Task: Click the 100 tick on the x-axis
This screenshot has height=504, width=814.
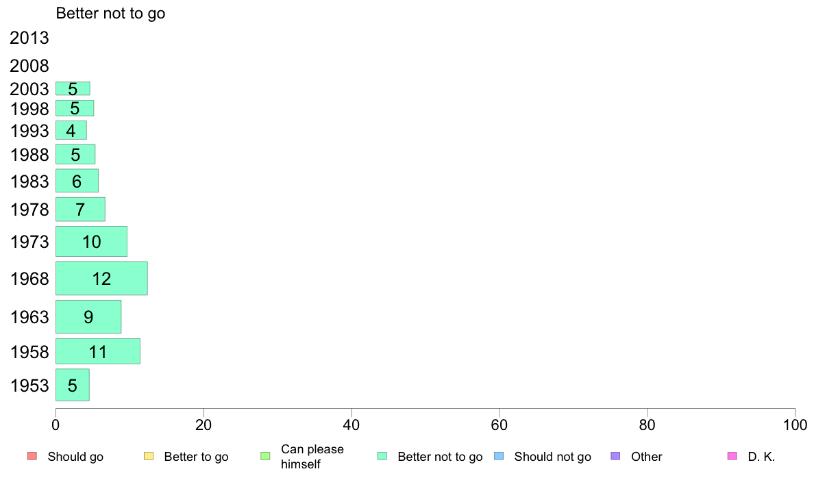Action: [795, 425]
